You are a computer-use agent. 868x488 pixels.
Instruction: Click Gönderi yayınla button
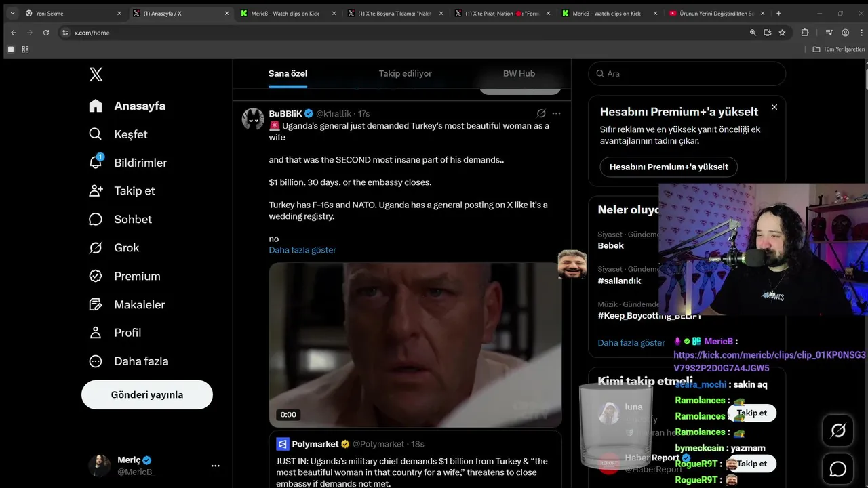147,394
